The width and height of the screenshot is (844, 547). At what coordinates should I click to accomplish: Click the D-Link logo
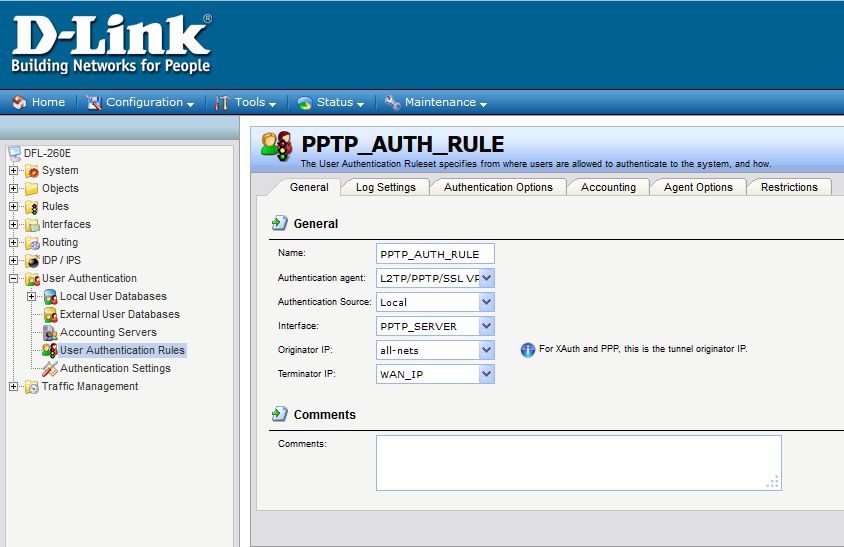point(111,44)
